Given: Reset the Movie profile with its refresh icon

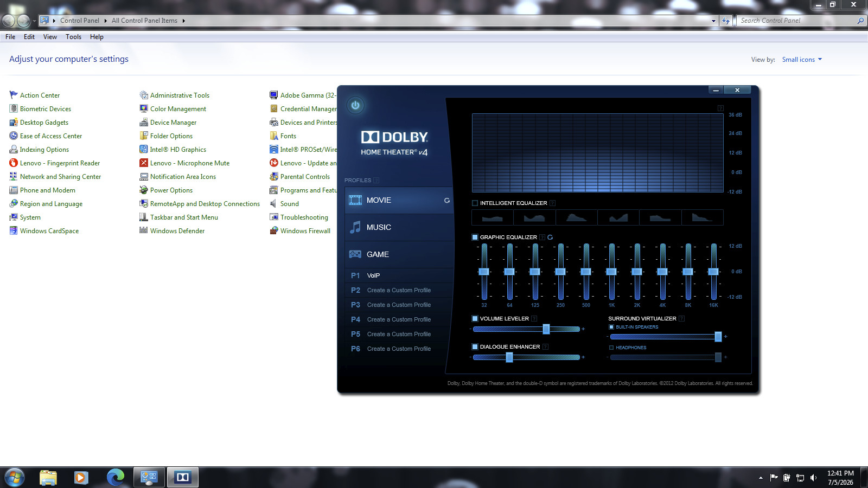Looking at the screenshot, I should click(x=447, y=201).
